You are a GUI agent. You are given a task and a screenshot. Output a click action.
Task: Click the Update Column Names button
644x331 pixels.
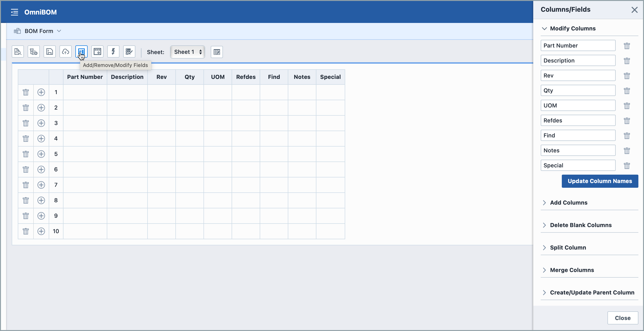600,181
